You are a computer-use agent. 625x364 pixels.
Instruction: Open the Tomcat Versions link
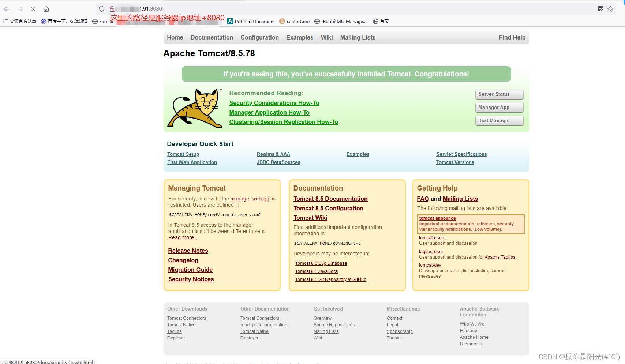click(455, 162)
